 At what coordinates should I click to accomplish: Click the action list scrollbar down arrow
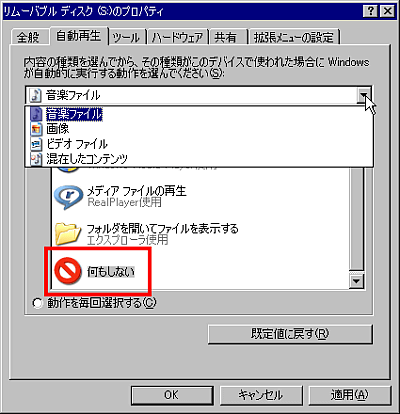click(356, 282)
